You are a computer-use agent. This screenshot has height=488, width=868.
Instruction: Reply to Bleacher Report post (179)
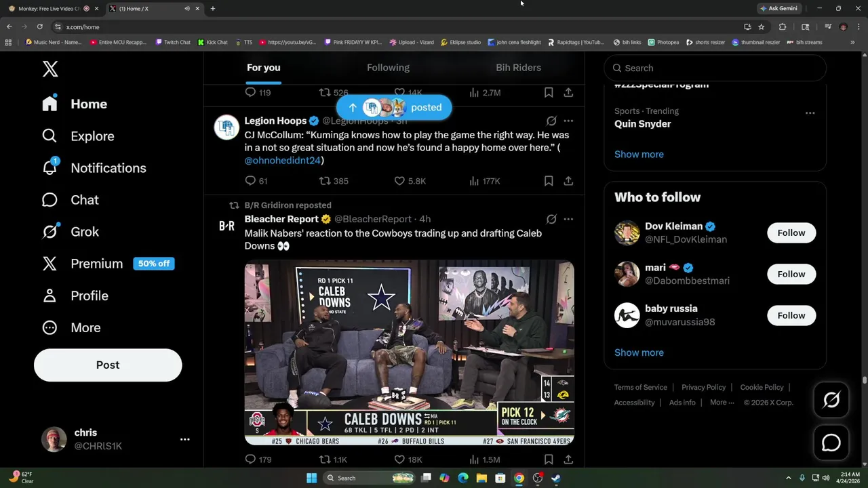click(258, 460)
